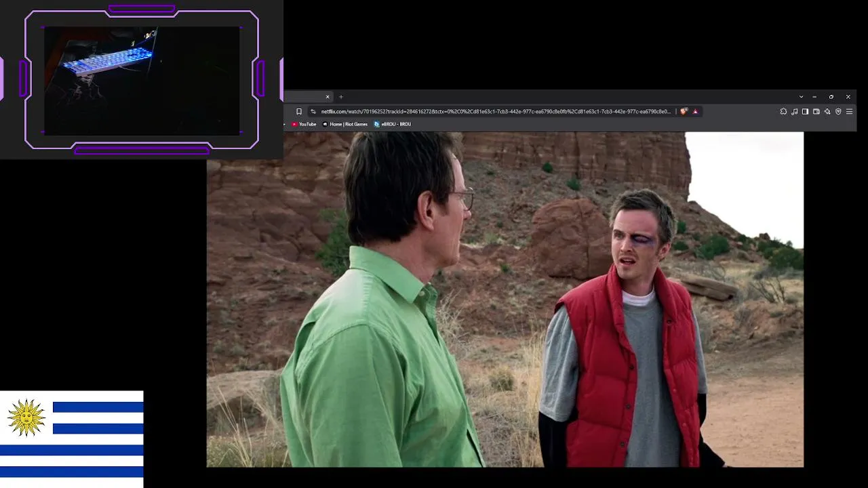Open site settings icon beside the URL
The height and width of the screenshot is (488, 868).
click(313, 111)
